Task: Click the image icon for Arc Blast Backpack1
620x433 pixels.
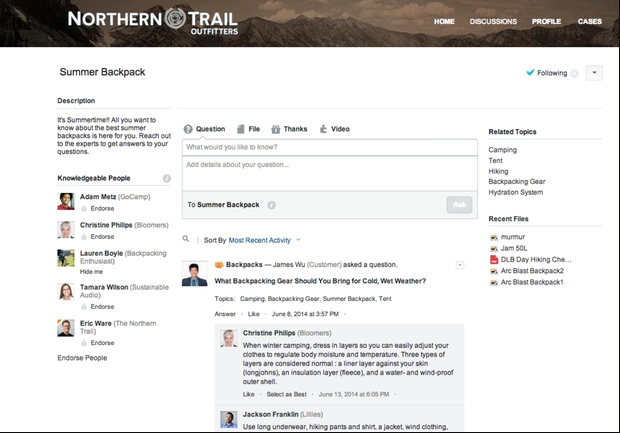Action: (494, 282)
